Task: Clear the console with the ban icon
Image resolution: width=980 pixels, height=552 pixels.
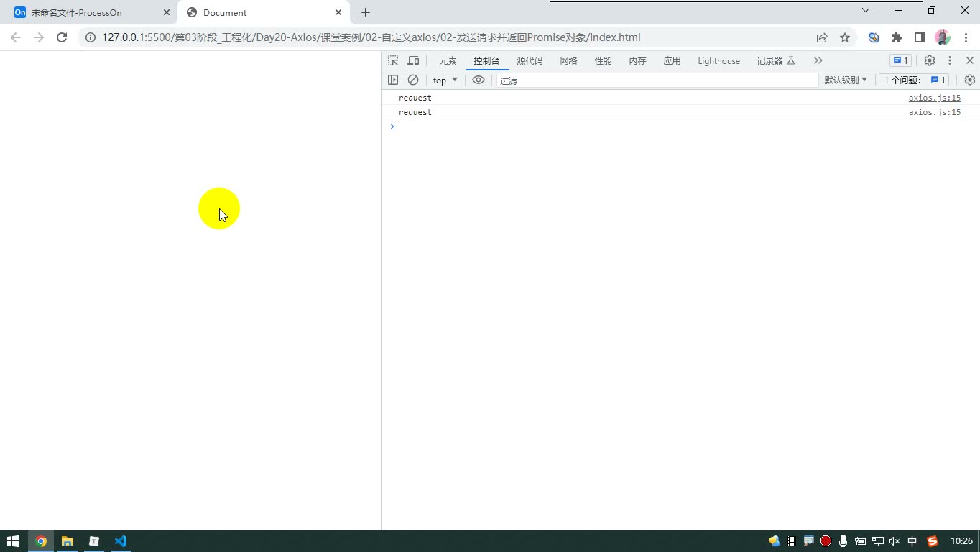Action: click(413, 80)
